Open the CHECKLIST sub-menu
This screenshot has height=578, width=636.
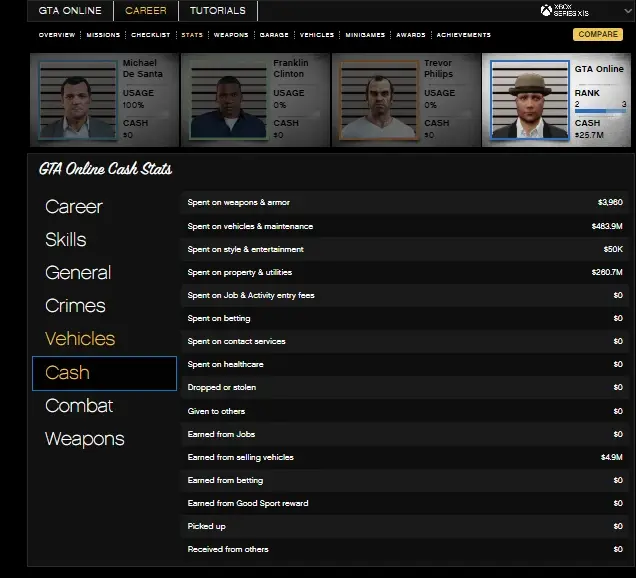[x=150, y=35]
